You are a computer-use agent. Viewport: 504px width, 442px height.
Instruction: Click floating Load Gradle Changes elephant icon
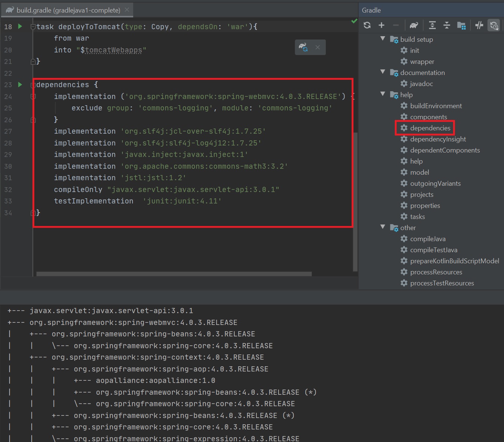click(x=303, y=47)
